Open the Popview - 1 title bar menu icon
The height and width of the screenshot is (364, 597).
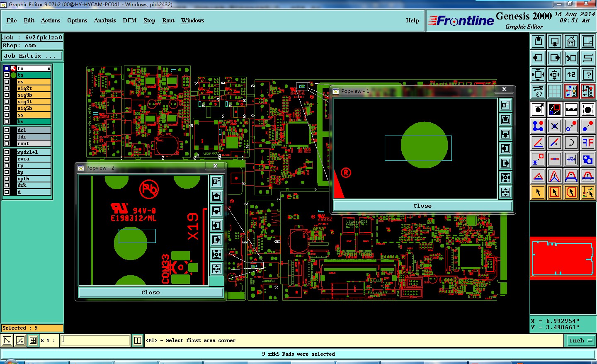[x=336, y=91]
